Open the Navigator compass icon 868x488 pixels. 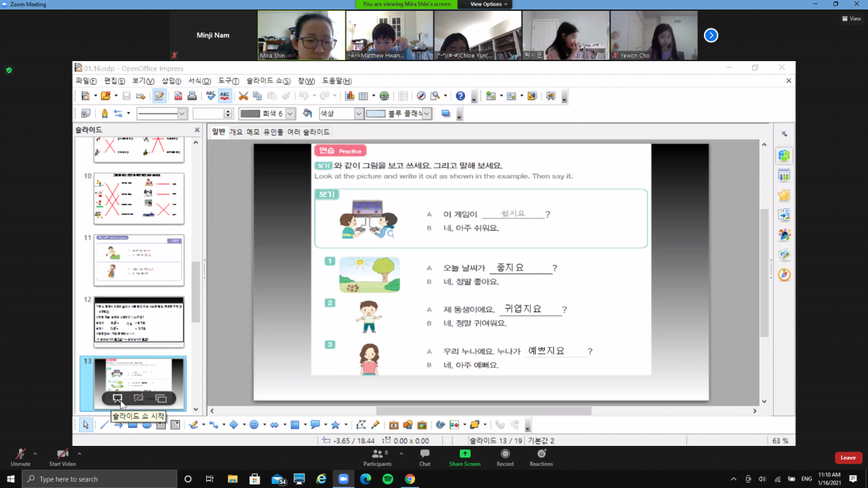[421, 96]
